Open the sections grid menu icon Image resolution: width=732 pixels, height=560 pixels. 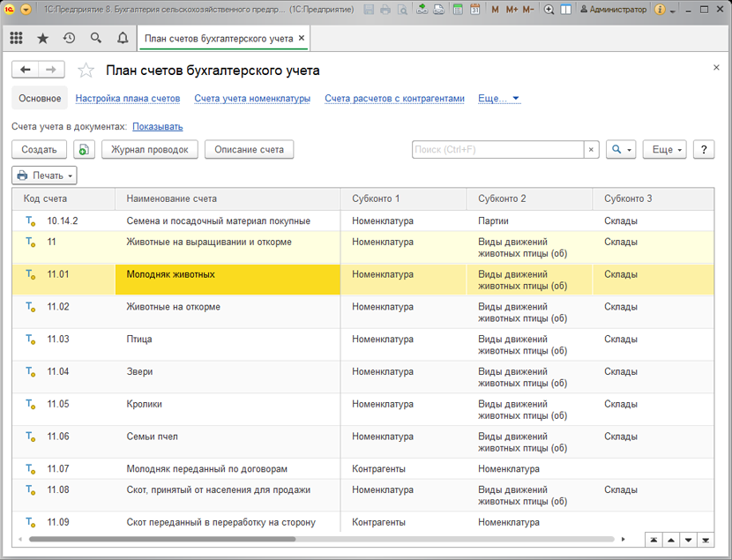coord(17,38)
